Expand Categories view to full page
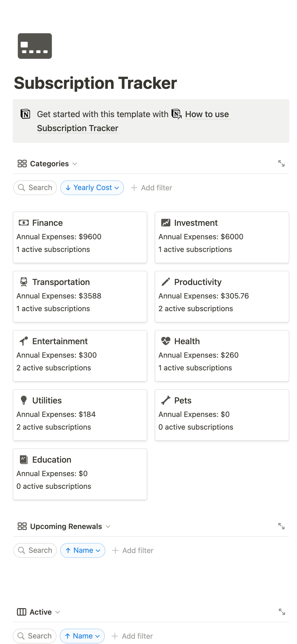The image size is (297, 644). coord(281,163)
